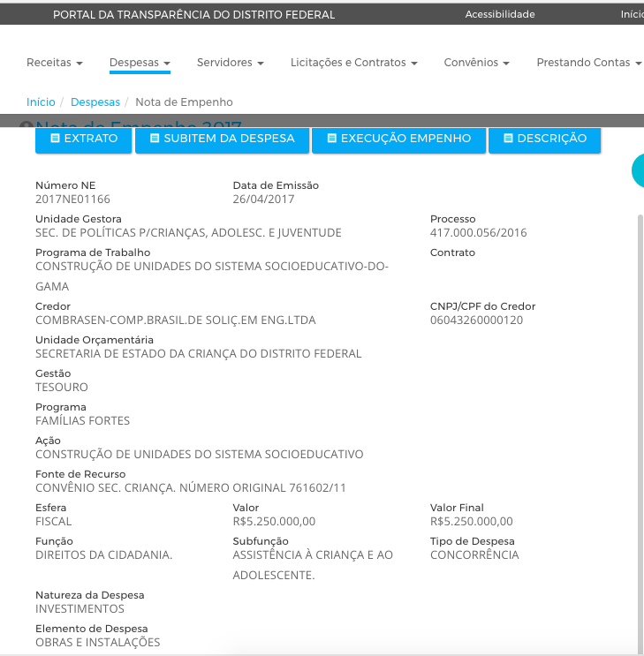This screenshot has width=644, height=656.
Task: Click Despesas breadcrumb link
Action: point(95,102)
